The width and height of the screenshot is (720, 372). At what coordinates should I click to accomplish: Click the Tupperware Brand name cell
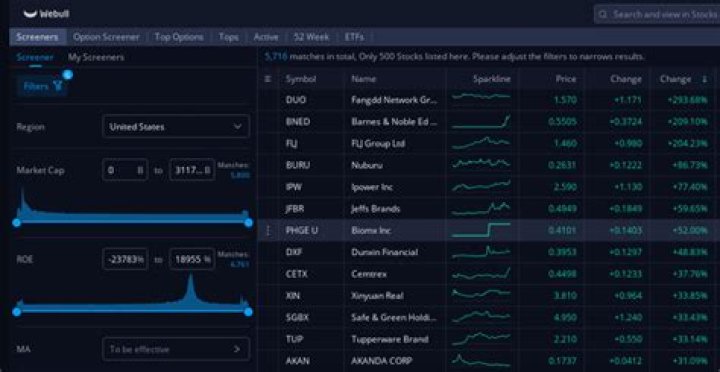click(x=390, y=339)
